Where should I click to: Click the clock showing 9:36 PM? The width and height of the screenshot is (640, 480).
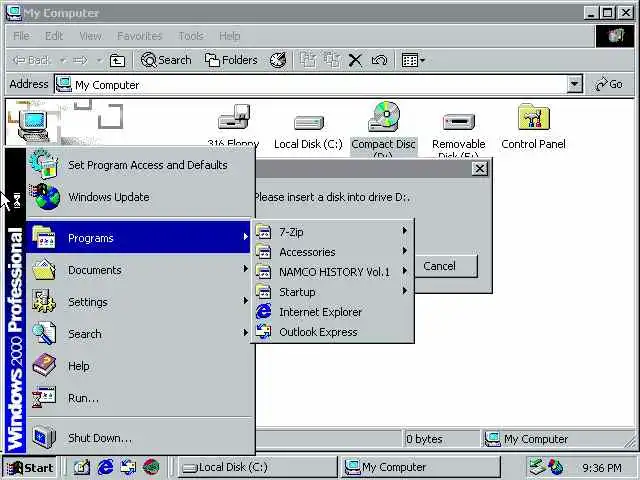point(602,468)
